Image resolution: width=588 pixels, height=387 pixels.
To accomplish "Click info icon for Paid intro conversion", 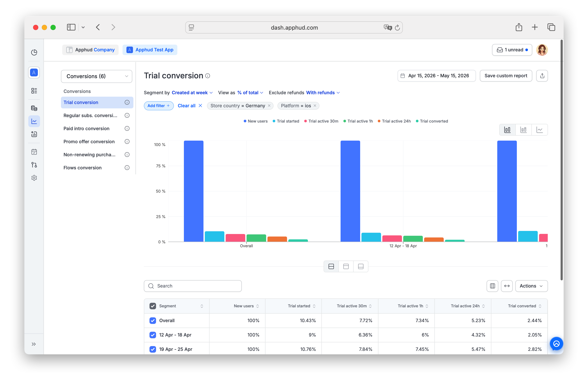I will pos(127,128).
